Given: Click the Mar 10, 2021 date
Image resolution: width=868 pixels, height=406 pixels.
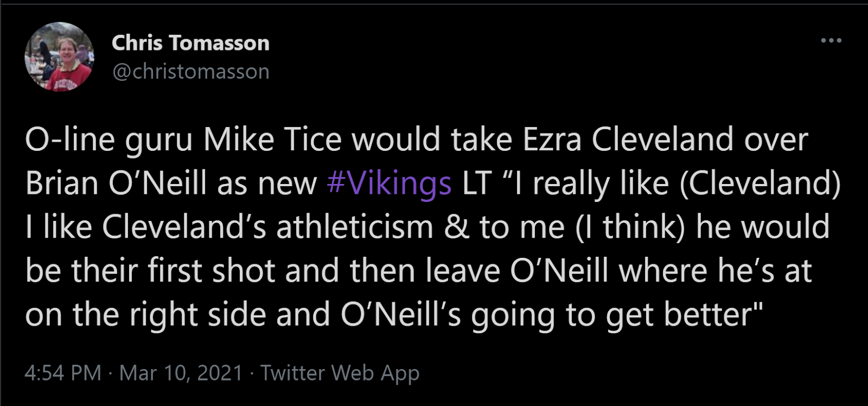Looking at the screenshot, I should [x=181, y=373].
